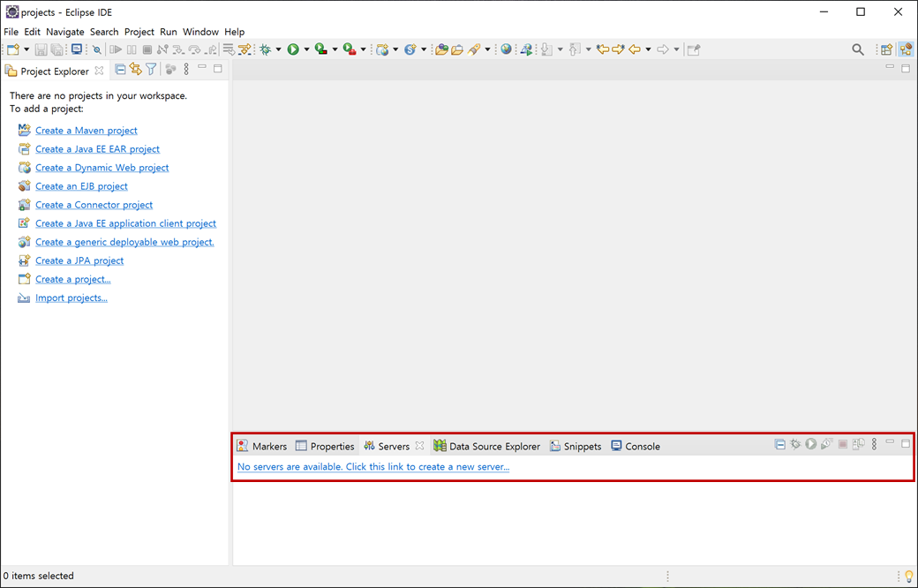Click the green Run icon in main toolbar
The width and height of the screenshot is (918, 588).
293,49
